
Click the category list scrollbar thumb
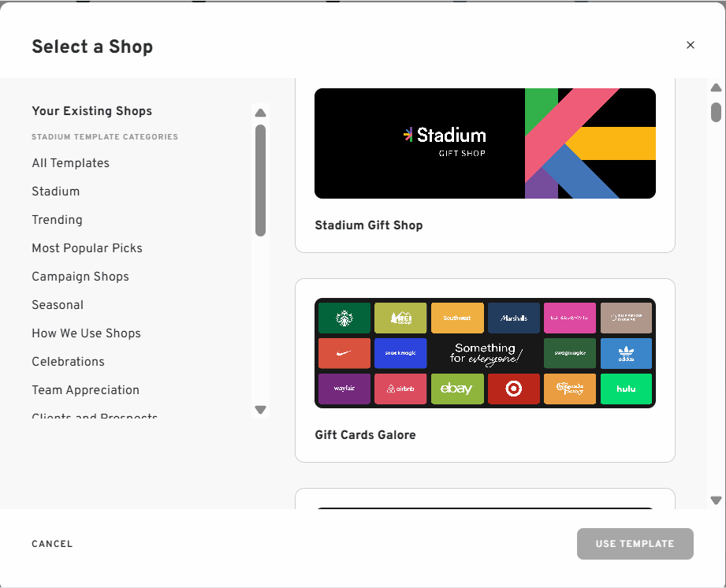pos(261,180)
